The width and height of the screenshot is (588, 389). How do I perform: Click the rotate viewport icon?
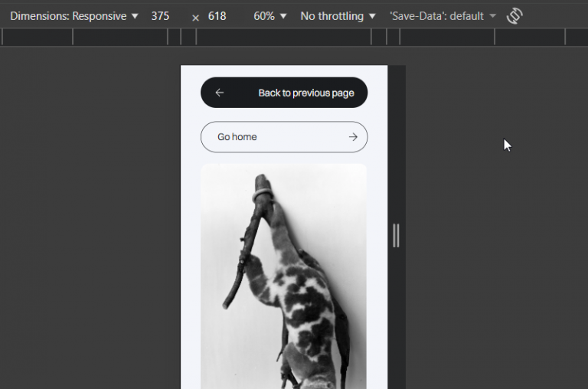point(514,16)
